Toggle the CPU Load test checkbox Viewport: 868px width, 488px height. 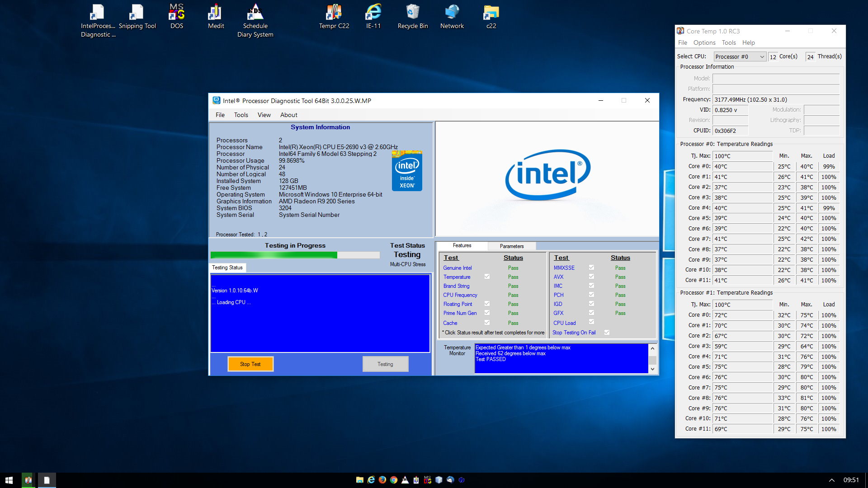pyautogui.click(x=591, y=322)
